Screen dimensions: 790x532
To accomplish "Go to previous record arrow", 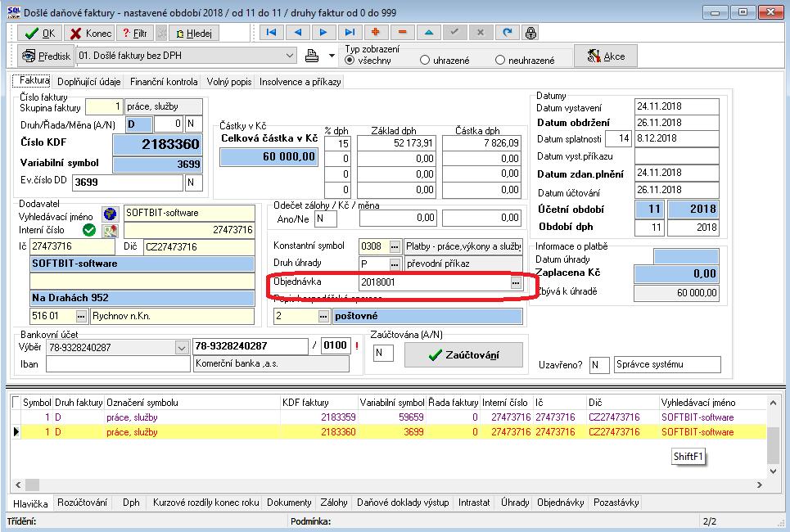I will 297,33.
